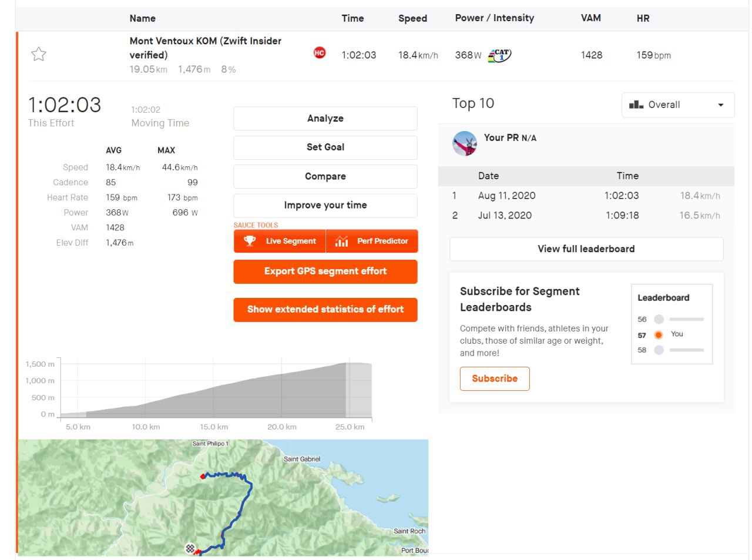Image resolution: width=752 pixels, height=560 pixels.
Task: Click the Analyze button
Action: tap(325, 118)
